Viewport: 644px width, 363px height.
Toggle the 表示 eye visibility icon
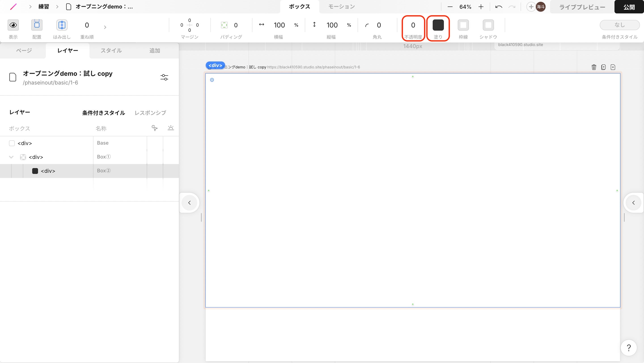pyautogui.click(x=13, y=25)
